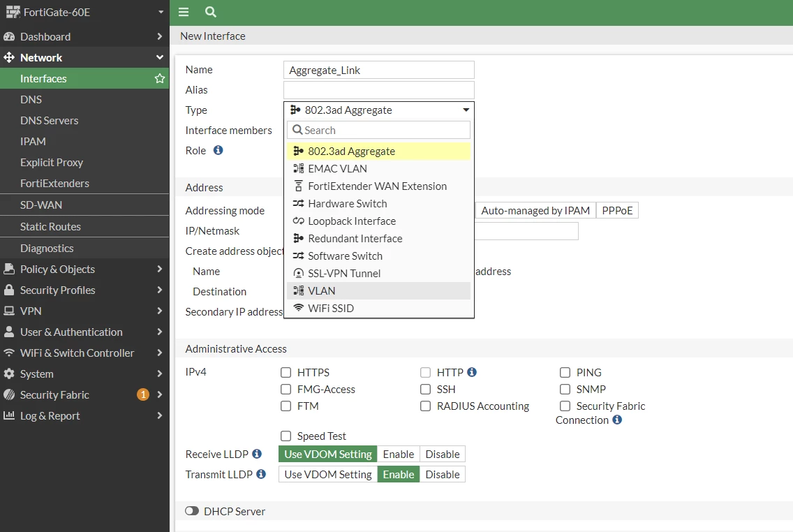Click the Transmit LLDP info icon

coord(261,474)
